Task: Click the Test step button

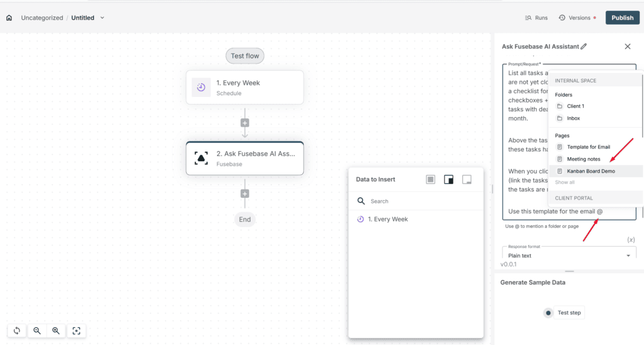Action: tap(569, 312)
